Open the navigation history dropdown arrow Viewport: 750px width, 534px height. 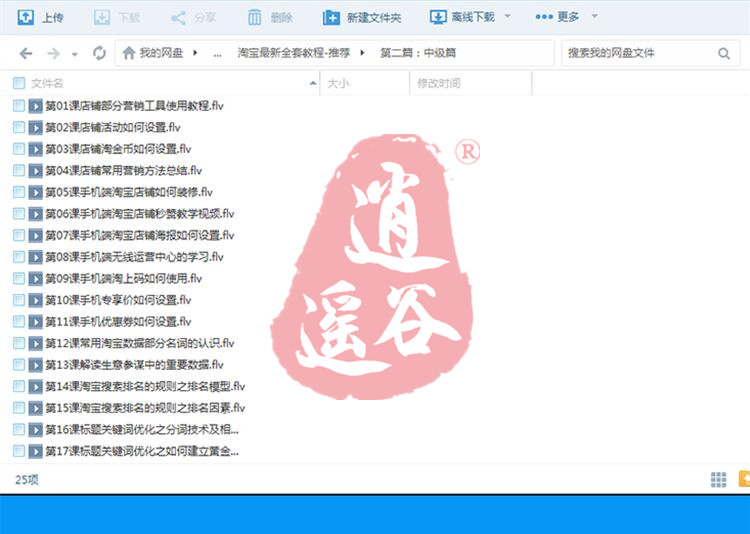pyautogui.click(x=75, y=55)
